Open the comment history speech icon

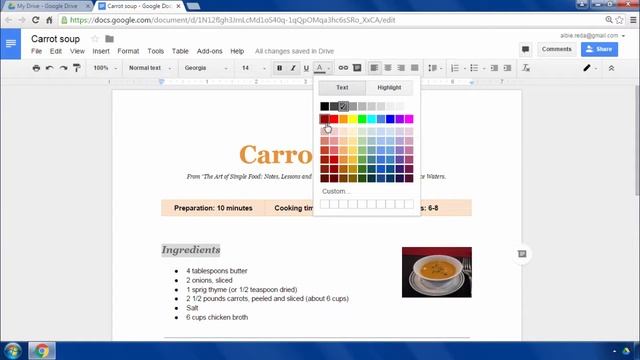pyautogui.click(x=525, y=49)
